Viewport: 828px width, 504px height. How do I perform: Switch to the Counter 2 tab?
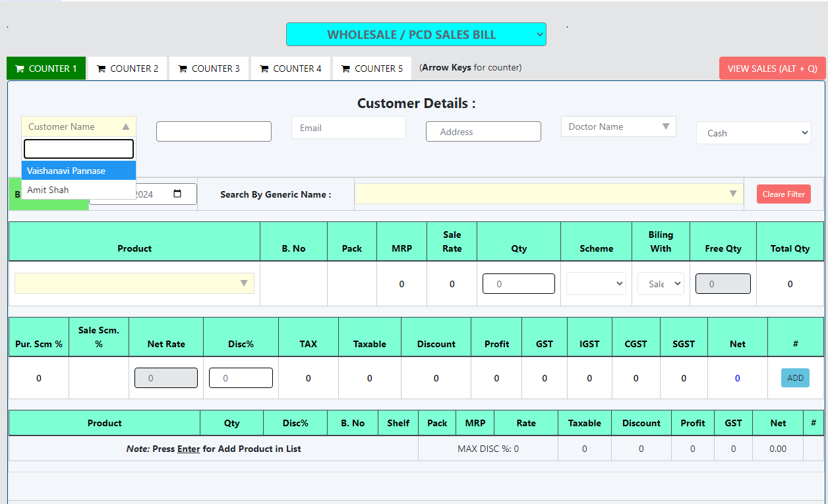click(128, 69)
